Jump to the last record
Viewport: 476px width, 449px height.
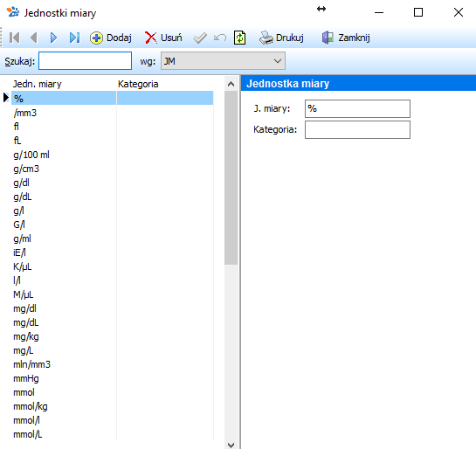coord(74,38)
